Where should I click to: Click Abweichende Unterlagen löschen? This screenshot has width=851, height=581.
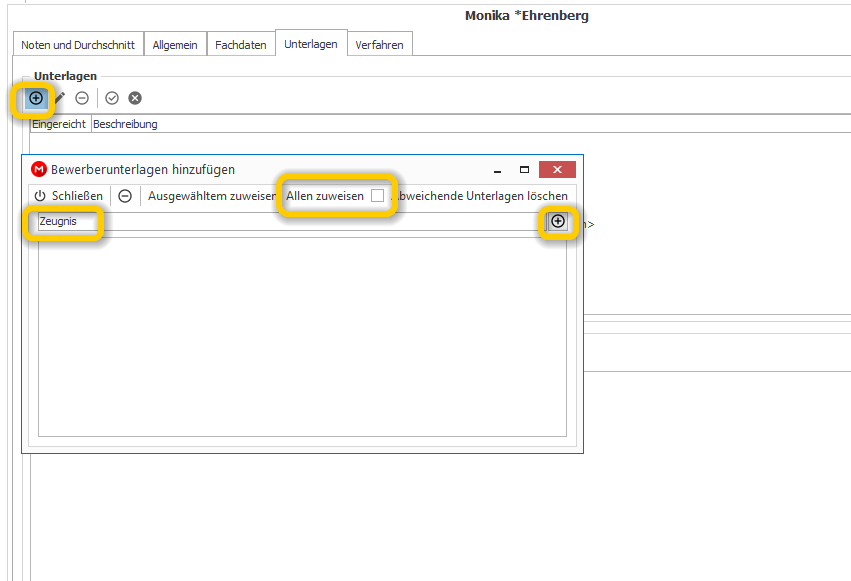(x=479, y=196)
